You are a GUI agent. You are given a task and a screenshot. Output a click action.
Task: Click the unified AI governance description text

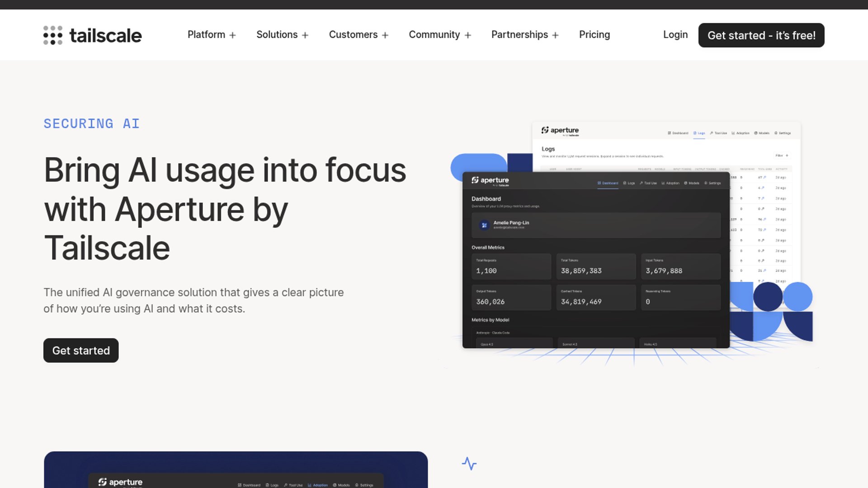(x=193, y=300)
